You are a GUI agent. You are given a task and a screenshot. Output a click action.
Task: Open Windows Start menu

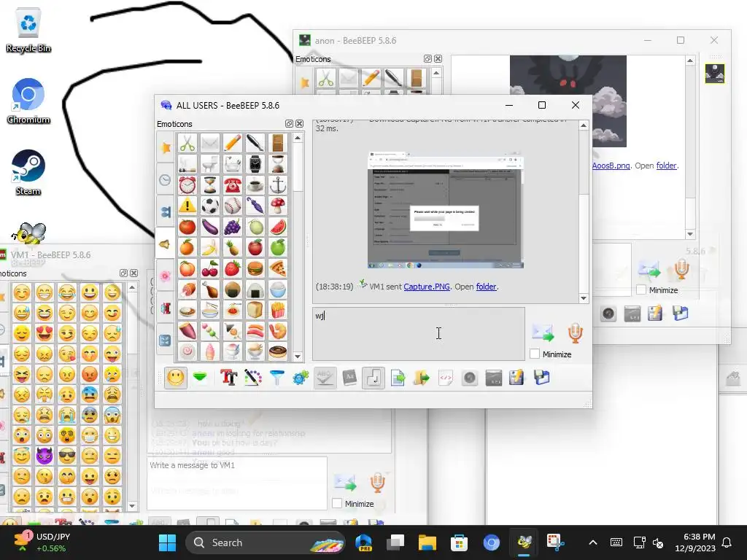167,542
